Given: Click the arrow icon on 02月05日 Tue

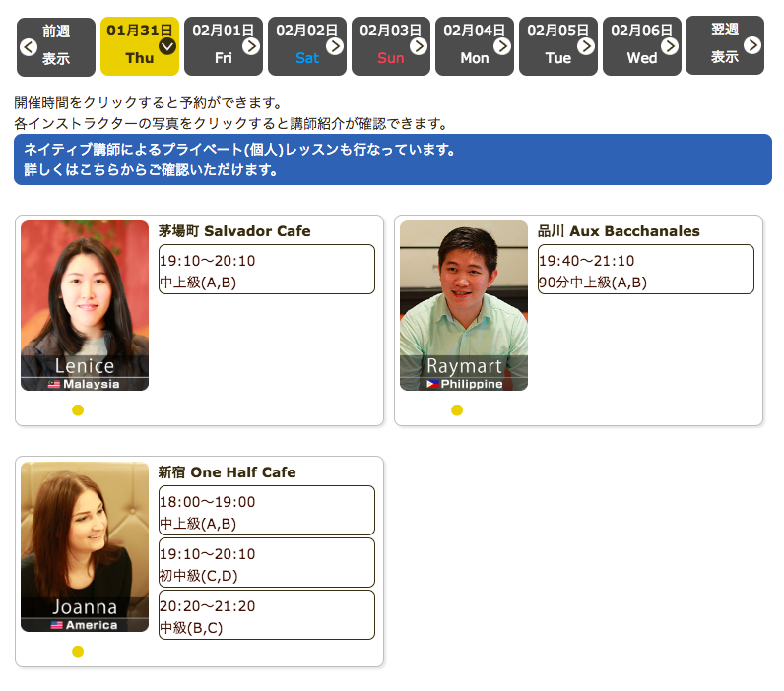Looking at the screenshot, I should point(586,45).
